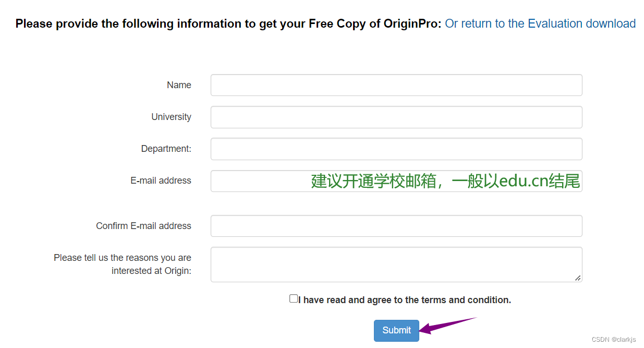644x348 pixels.
Task: Click the Department label
Action: click(166, 149)
